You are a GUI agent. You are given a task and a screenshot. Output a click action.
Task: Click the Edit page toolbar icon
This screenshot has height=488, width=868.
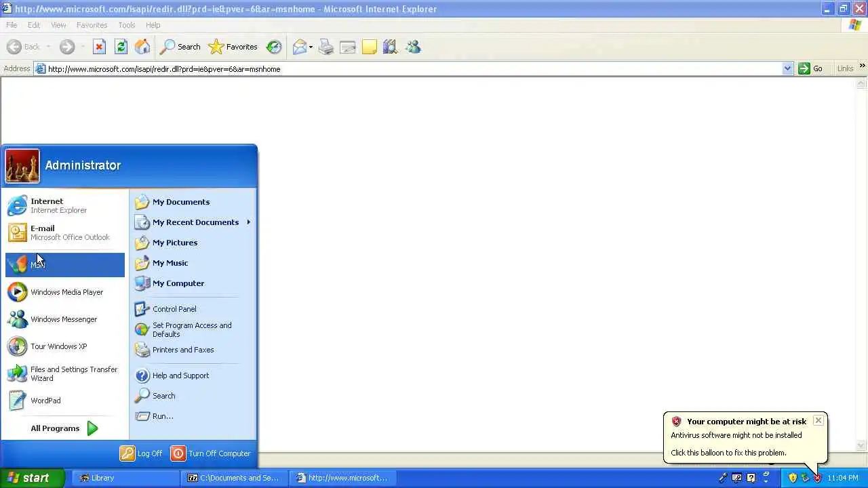[x=348, y=47]
